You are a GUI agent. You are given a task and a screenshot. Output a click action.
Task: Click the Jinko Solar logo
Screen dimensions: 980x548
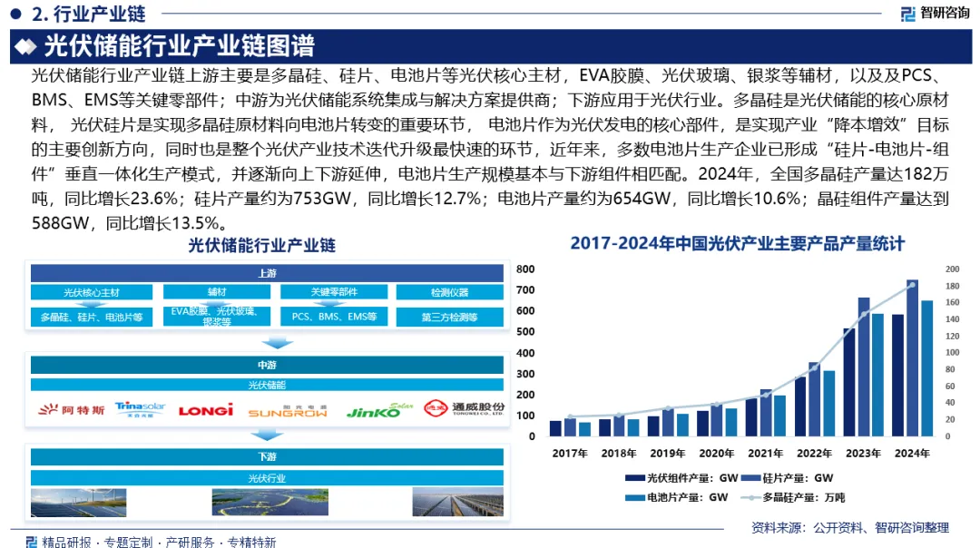[x=378, y=410]
